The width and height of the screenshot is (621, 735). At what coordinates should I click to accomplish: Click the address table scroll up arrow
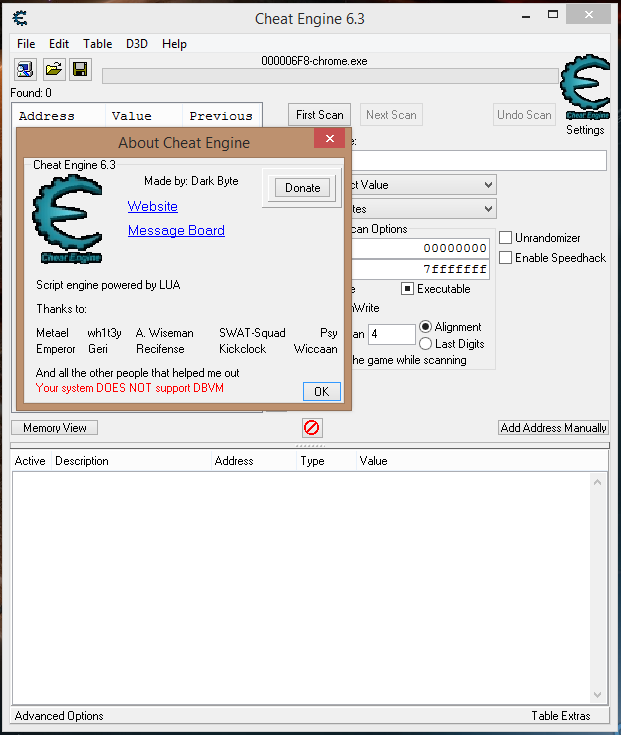point(597,482)
